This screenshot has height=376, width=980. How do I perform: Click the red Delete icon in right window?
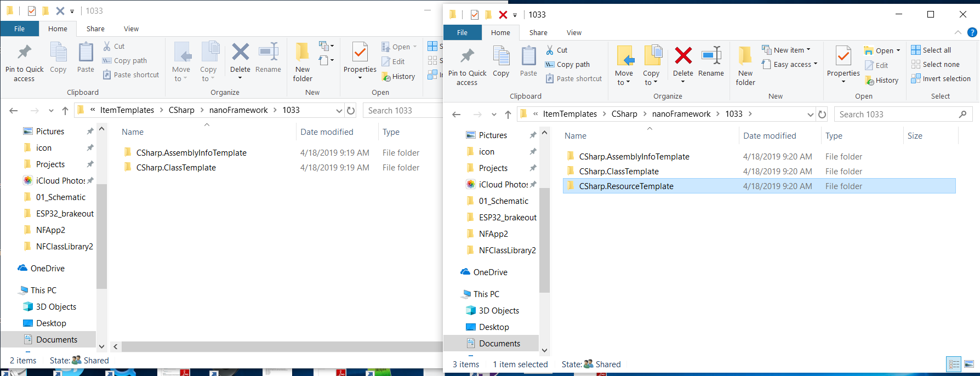pyautogui.click(x=683, y=56)
